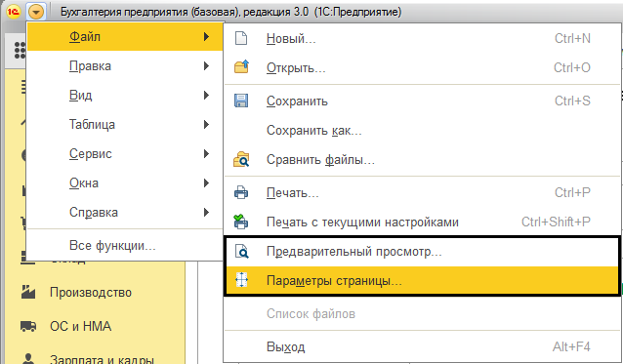Screen dimensions: 623x364
Task: Expand the Таблица submenu arrow
Action: pos(206,125)
